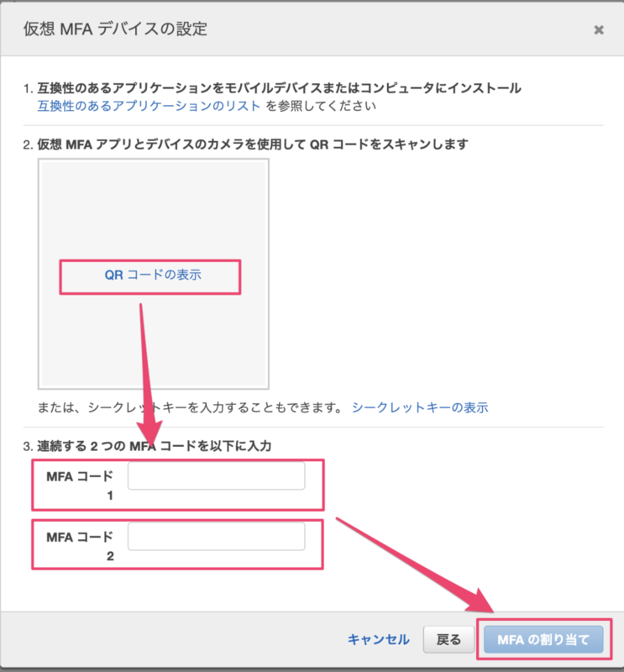The width and height of the screenshot is (624, 672).
Task: Click QR コードの表示 to show QR code
Action: 153,275
